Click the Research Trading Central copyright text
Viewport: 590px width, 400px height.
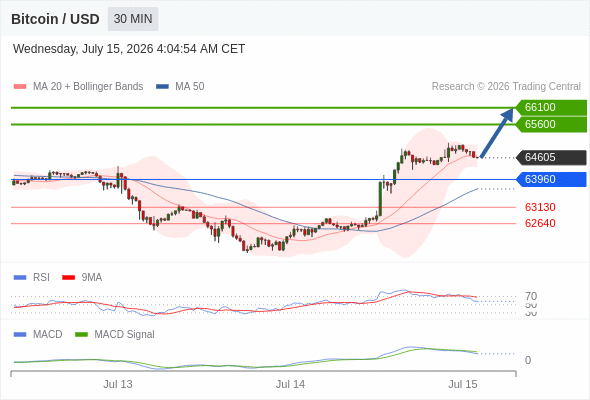(506, 87)
